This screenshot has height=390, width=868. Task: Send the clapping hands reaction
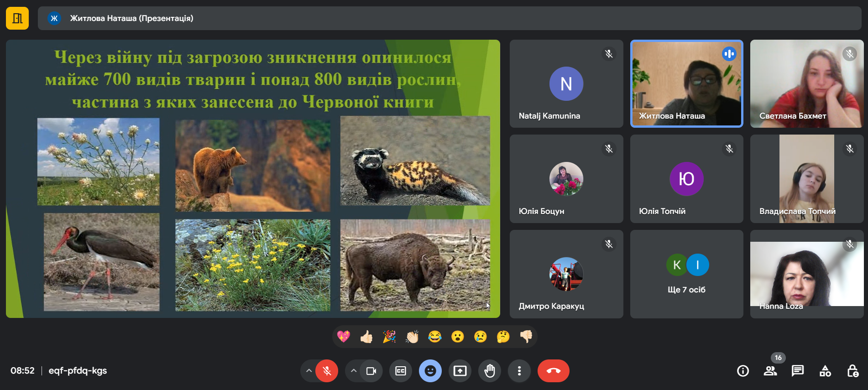click(x=412, y=337)
